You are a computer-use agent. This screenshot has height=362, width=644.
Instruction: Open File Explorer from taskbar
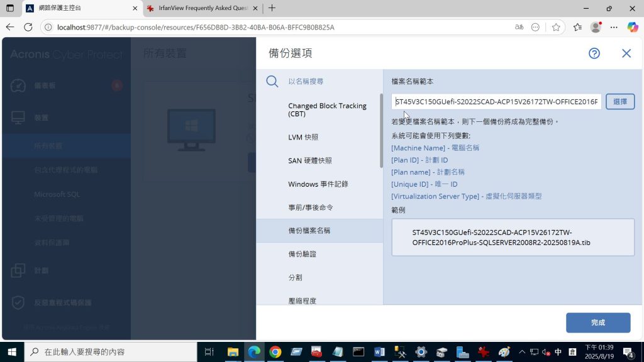[233, 352]
